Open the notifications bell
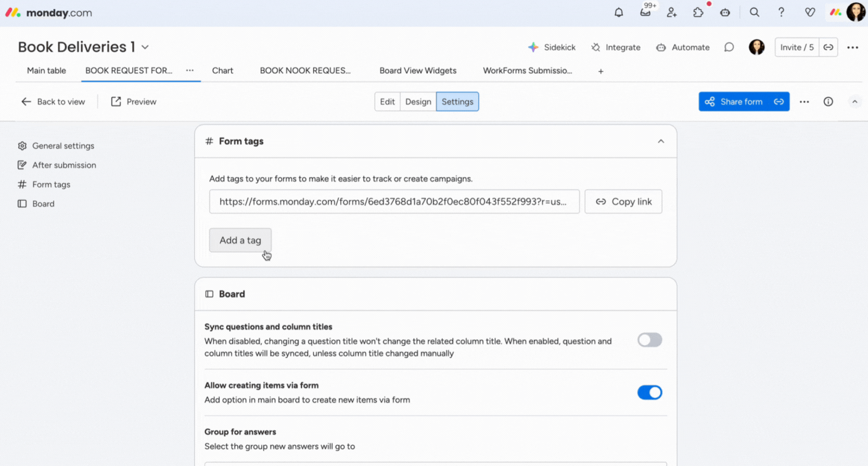868x466 pixels. (x=619, y=12)
